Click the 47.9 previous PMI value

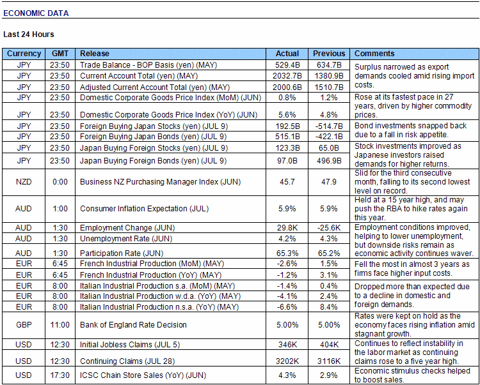(329, 182)
